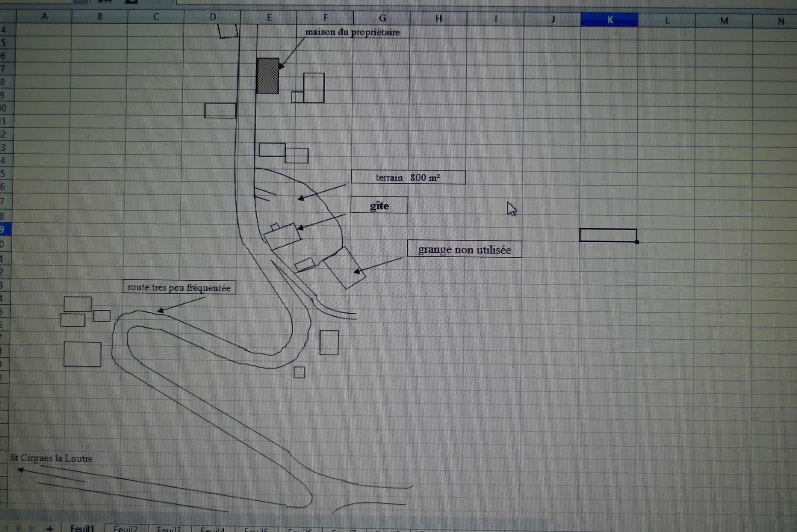Image resolution: width=797 pixels, height=532 pixels.
Task: Select column D header
Action: pyautogui.click(x=212, y=17)
